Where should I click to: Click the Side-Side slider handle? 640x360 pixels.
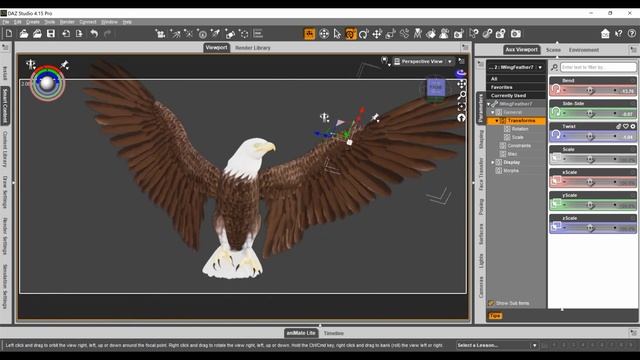pyautogui.click(x=590, y=113)
